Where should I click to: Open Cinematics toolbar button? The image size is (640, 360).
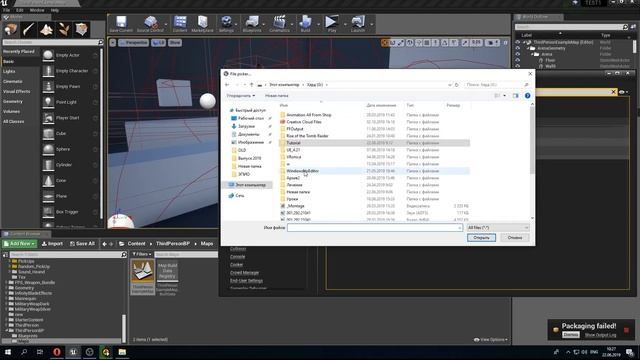point(279,24)
